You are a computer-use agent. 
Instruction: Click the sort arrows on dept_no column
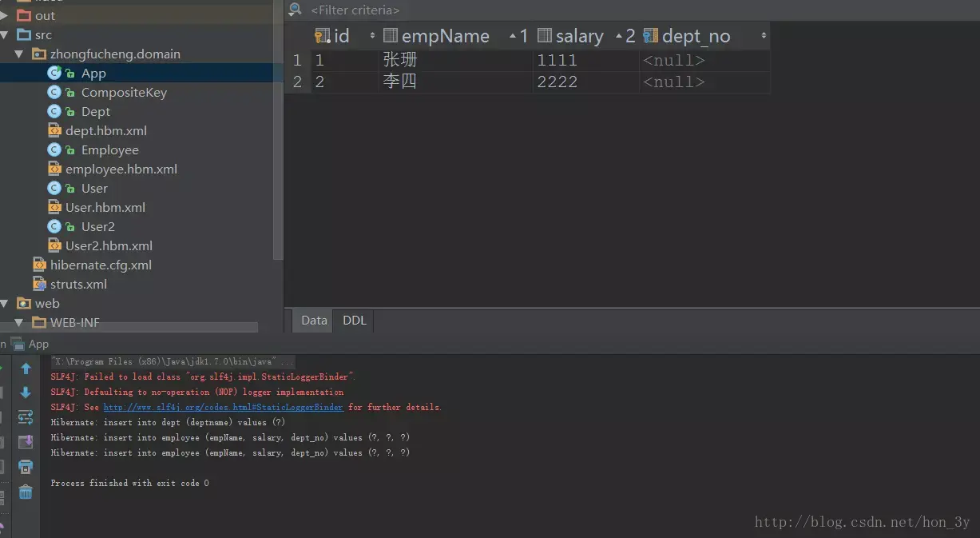764,35
